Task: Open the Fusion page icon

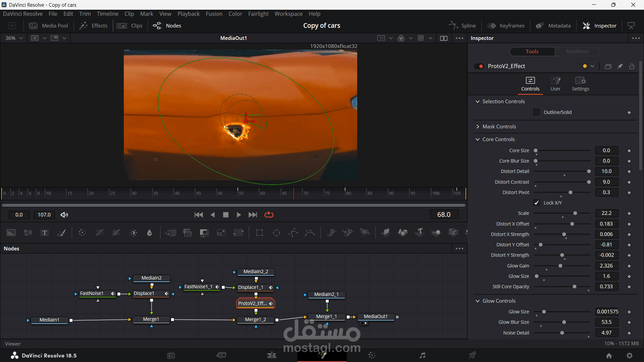Action: (x=322, y=355)
